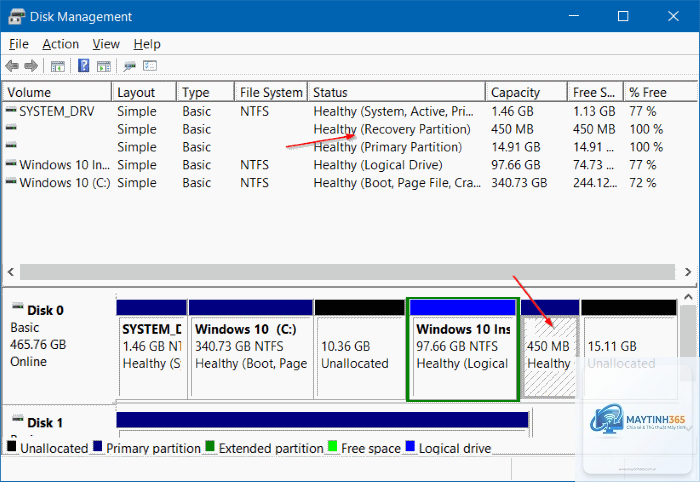
Task: Click Healthy (Logical Drive) status text
Action: (378, 165)
